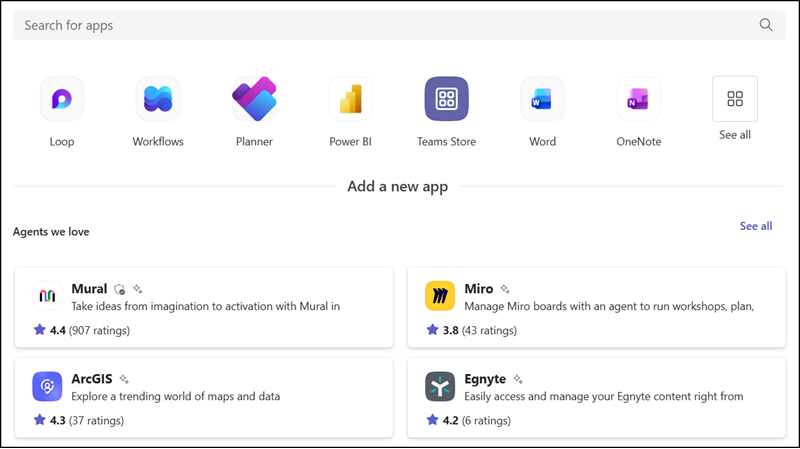Click the 'Power BI' label text
This screenshot has width=800, height=449.
pos(351,142)
